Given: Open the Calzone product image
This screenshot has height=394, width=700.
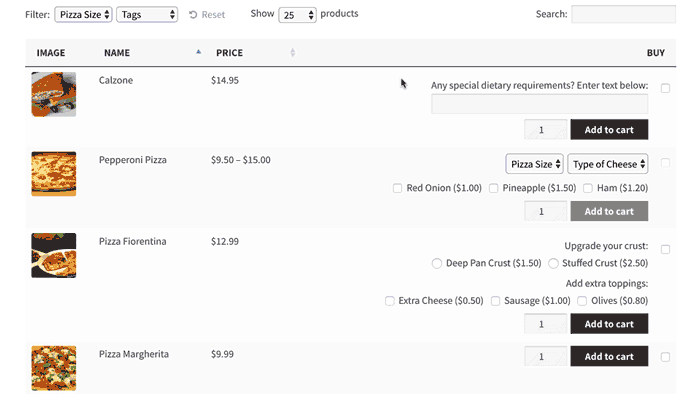Looking at the screenshot, I should tap(54, 94).
